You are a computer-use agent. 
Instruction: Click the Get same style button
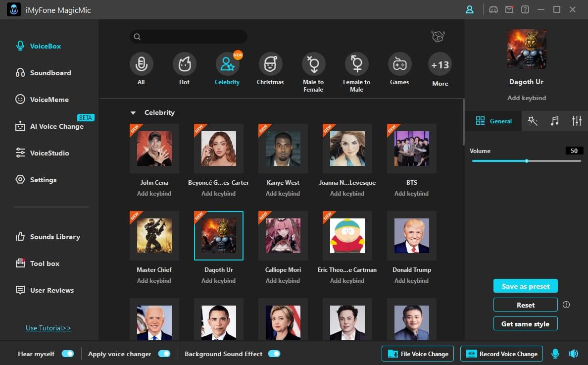[x=525, y=323]
